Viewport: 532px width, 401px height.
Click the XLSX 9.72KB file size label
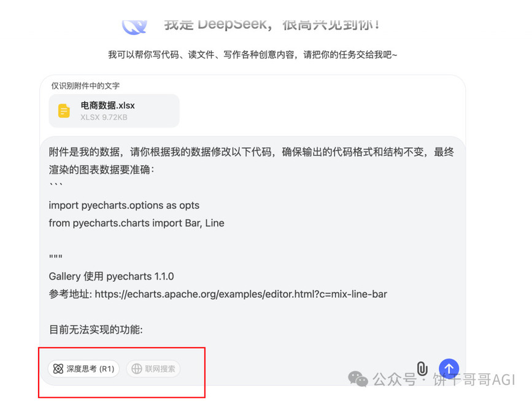(104, 117)
